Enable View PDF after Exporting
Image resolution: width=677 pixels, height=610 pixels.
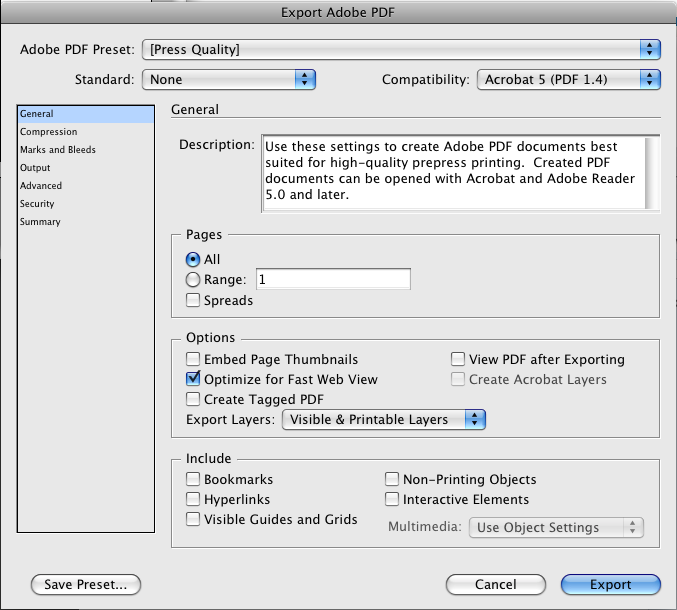[458, 359]
